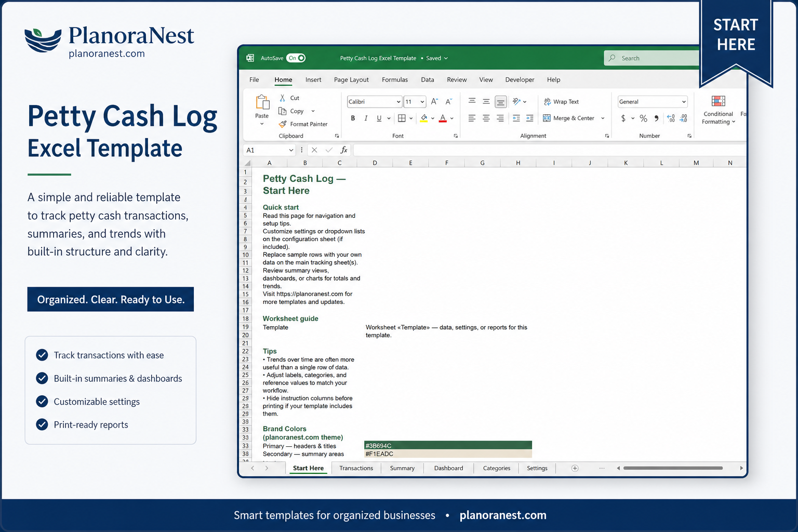This screenshot has height=532, width=798.
Task: Click the Orientation text-angle icon
Action: point(516,101)
